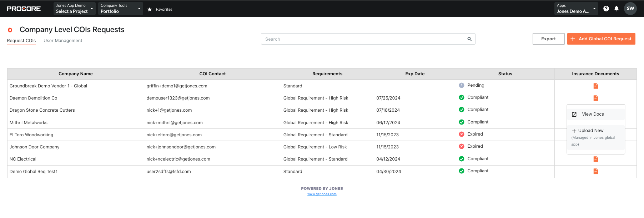Click the COI Contact column header
This screenshot has width=644, height=218.
tap(212, 74)
